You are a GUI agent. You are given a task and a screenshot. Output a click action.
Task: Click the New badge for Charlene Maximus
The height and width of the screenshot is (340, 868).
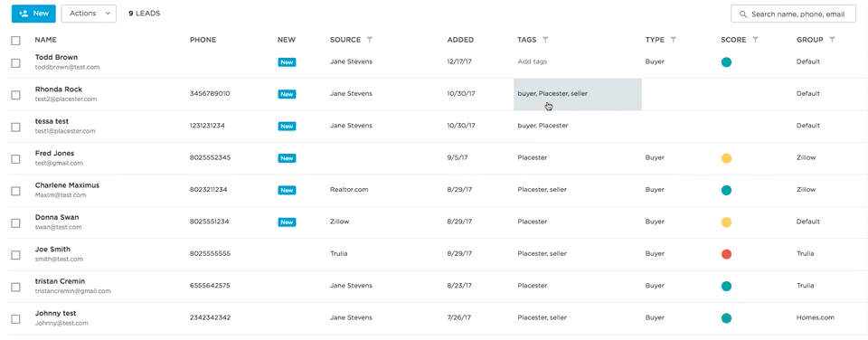[x=287, y=190]
